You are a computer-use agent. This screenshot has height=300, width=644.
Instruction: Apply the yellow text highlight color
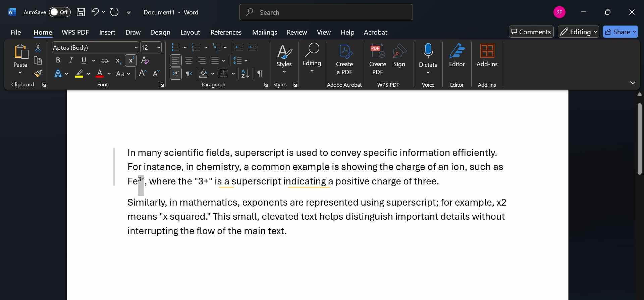79,74
